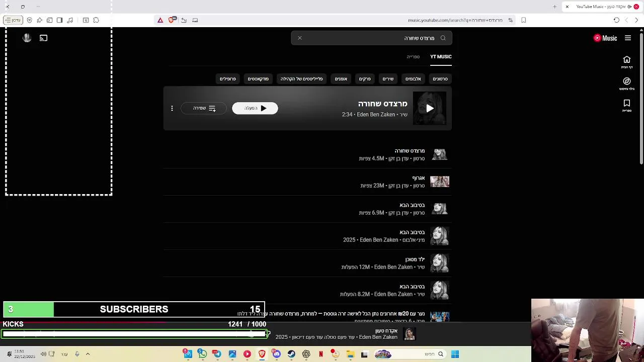The height and width of the screenshot is (362, 644).
Task: Click the thumbnail of the ילד מסוכן song
Action: point(440,263)
